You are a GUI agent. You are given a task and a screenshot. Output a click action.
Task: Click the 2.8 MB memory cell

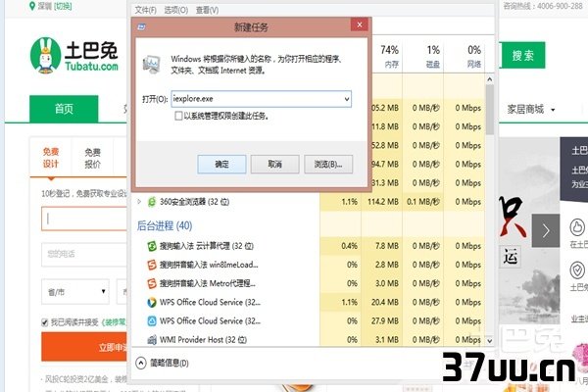(x=382, y=265)
